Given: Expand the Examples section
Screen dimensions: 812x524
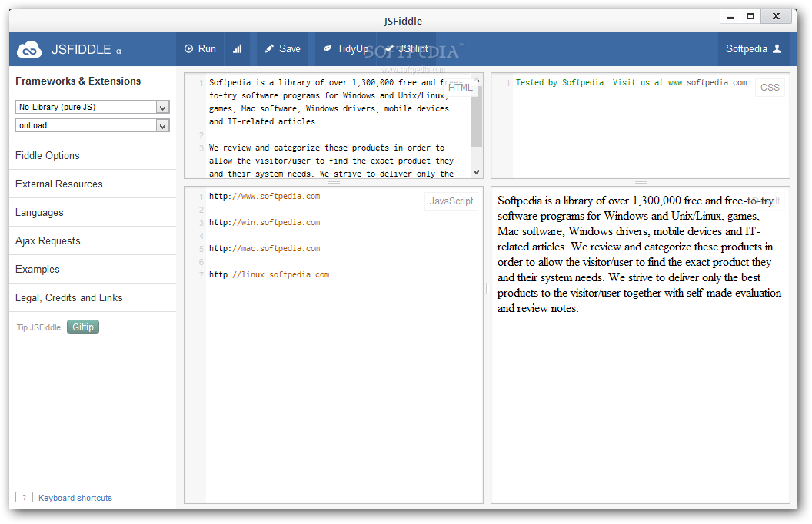Looking at the screenshot, I should (x=92, y=270).
